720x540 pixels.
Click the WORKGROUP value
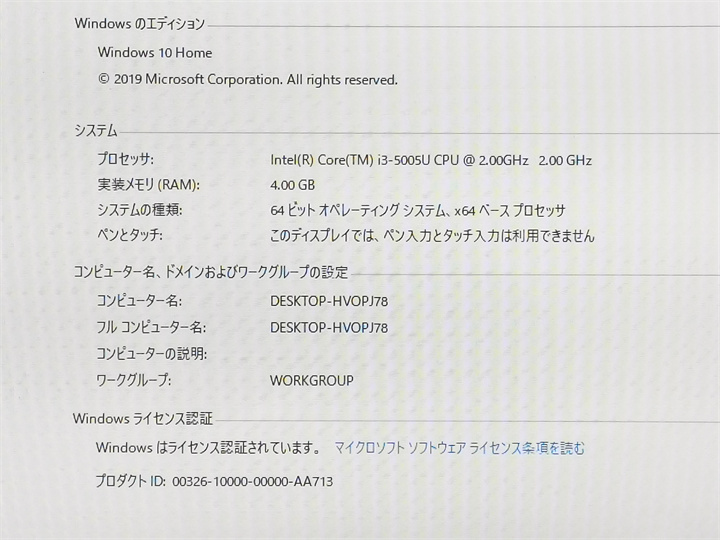312,381
